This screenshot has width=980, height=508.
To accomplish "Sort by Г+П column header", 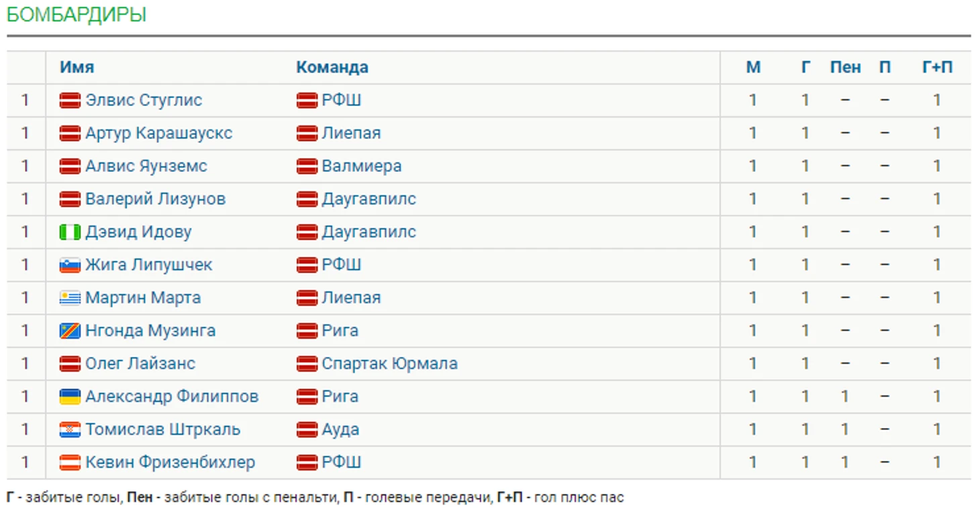I will click(x=937, y=68).
